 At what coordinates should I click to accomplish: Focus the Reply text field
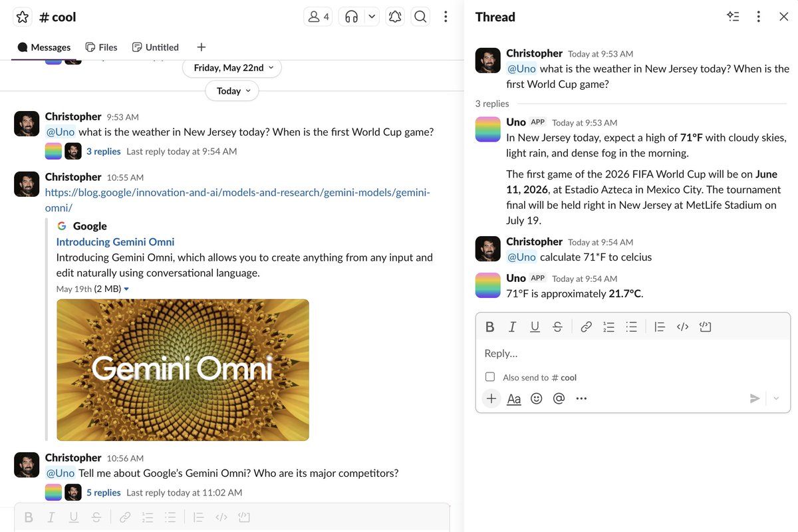pyautogui.click(x=633, y=354)
